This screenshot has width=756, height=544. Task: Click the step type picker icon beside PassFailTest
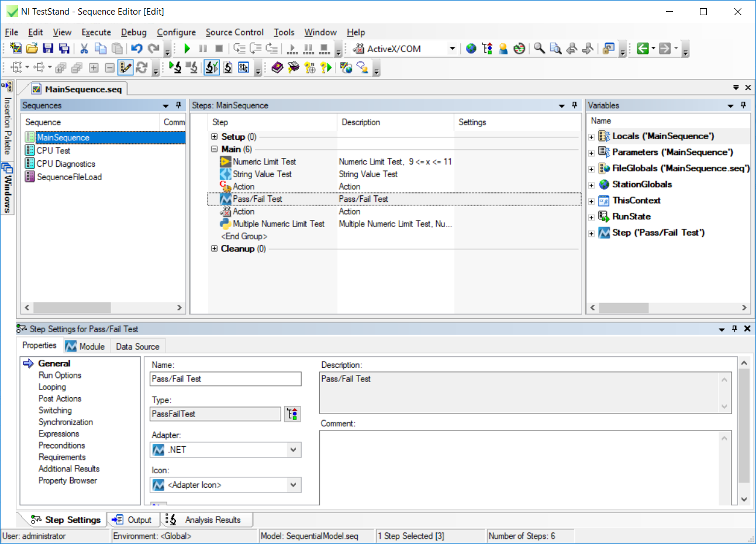coord(292,414)
